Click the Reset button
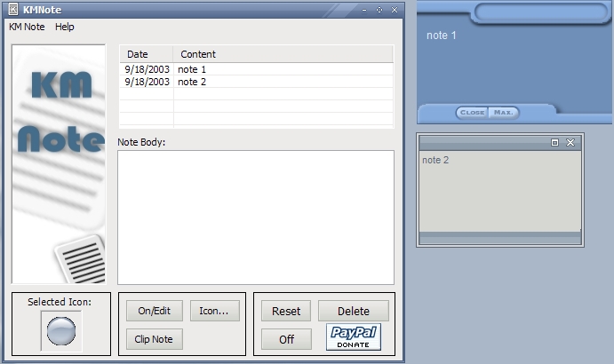The image size is (614, 364). click(286, 311)
